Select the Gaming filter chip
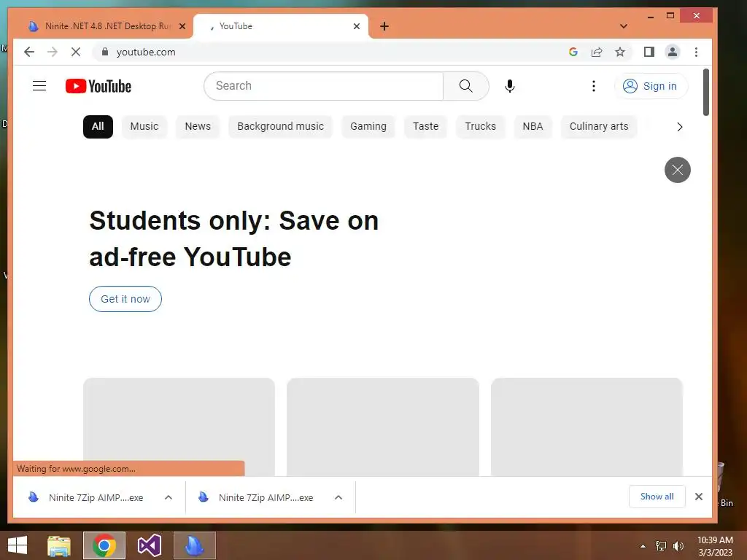 [368, 126]
